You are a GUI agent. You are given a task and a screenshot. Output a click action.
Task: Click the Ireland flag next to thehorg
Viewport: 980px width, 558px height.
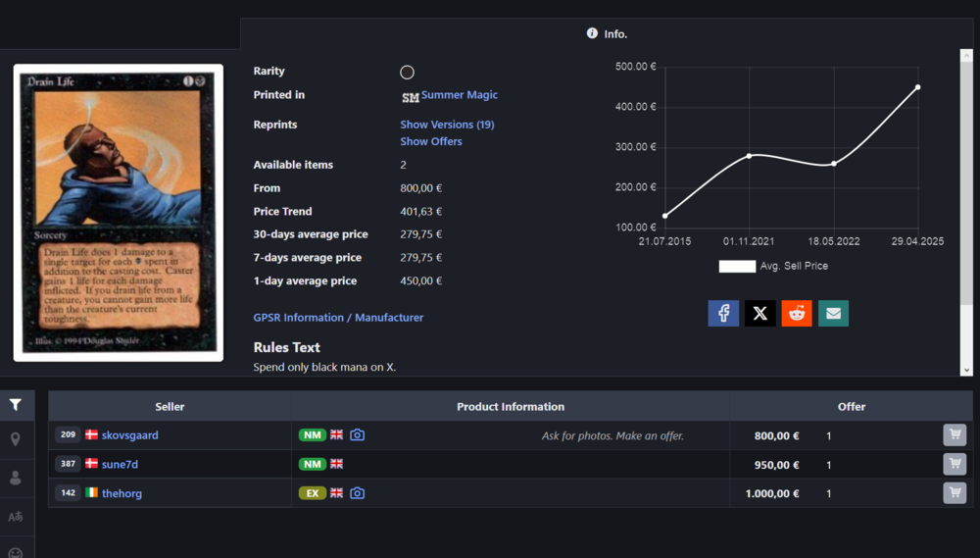(x=91, y=492)
